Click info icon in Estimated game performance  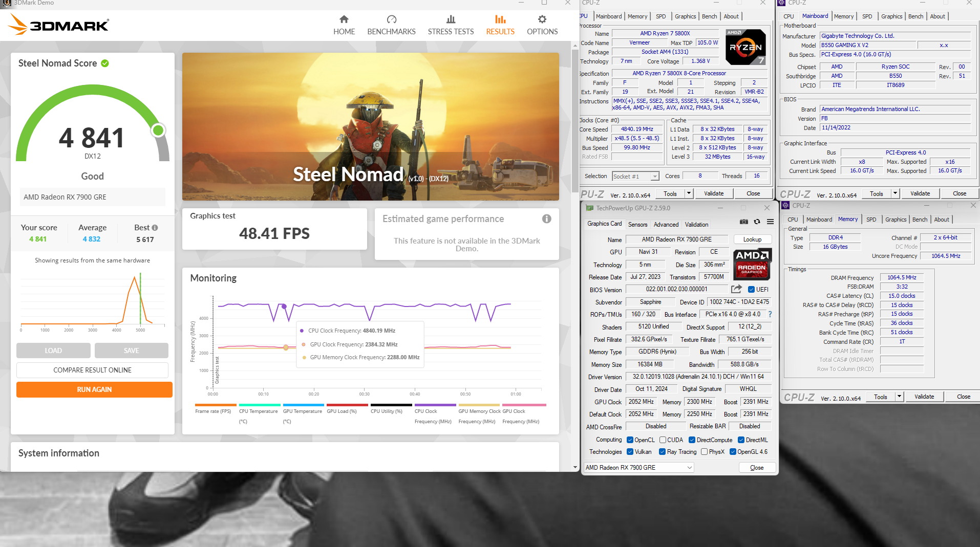(x=547, y=219)
